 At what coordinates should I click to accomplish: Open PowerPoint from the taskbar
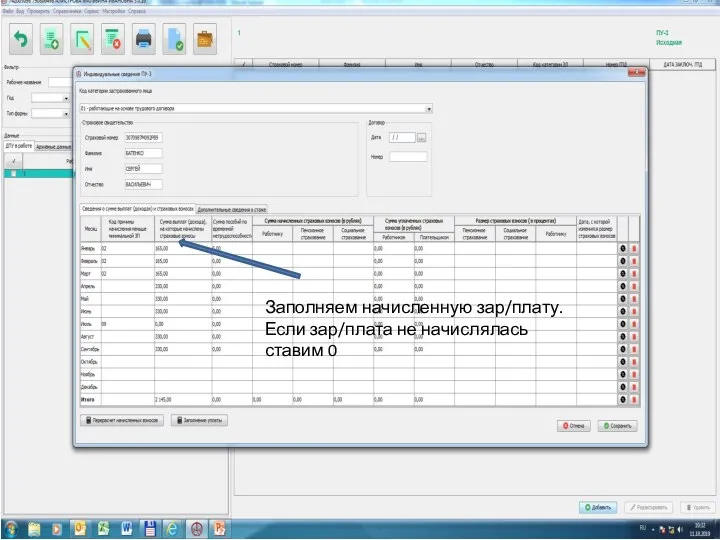tap(219, 529)
